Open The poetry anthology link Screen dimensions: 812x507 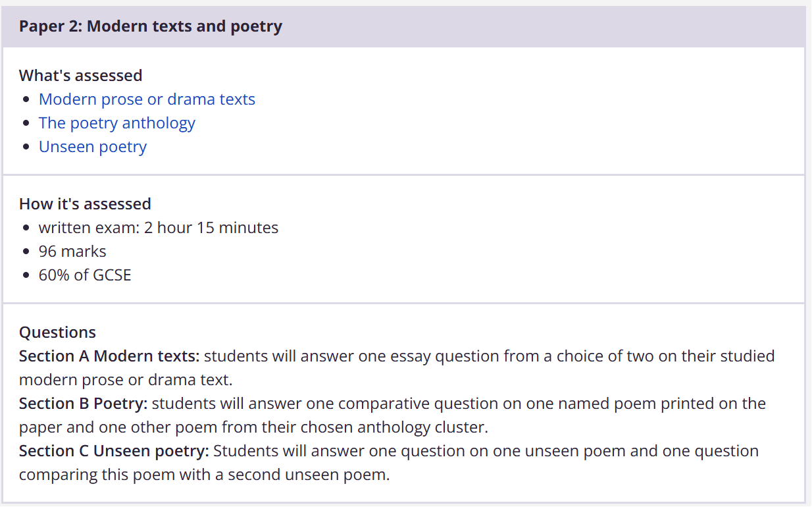click(116, 123)
